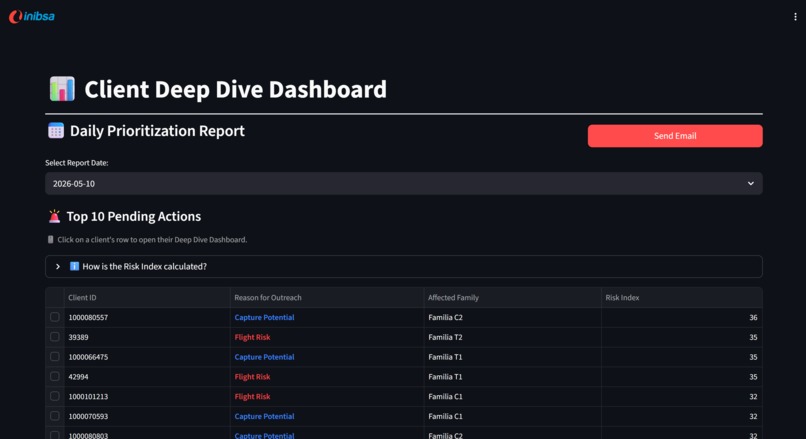This screenshot has width=806, height=439.
Task: Click Familia C1 in 1000070593 row
Action: [445, 416]
